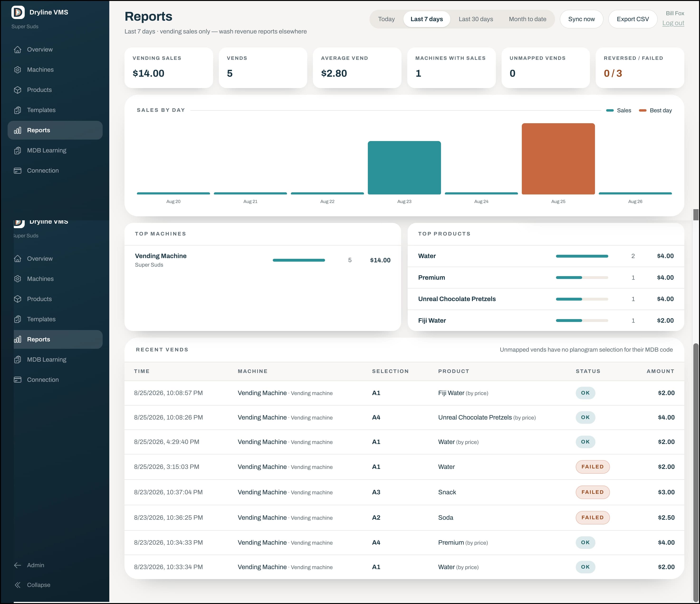The width and height of the screenshot is (700, 604).
Task: Click the Machines gear icon in the lower sidebar
Action: pos(18,279)
